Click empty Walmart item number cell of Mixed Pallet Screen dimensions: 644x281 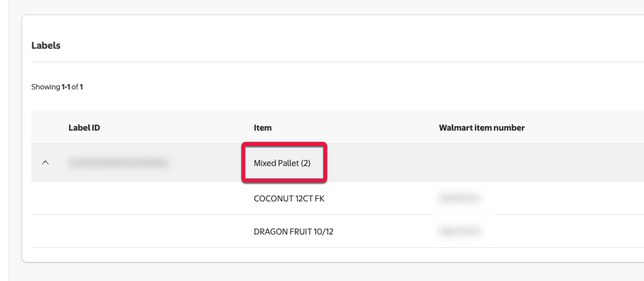pos(523,163)
